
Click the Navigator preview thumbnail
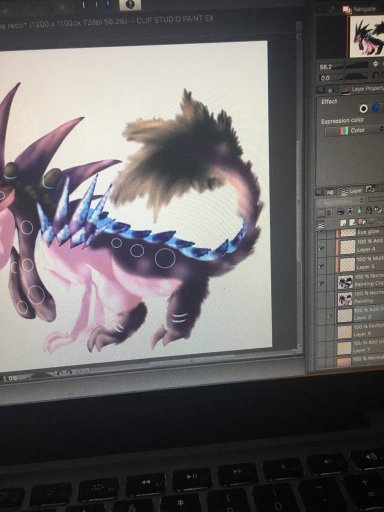[x=367, y=36]
